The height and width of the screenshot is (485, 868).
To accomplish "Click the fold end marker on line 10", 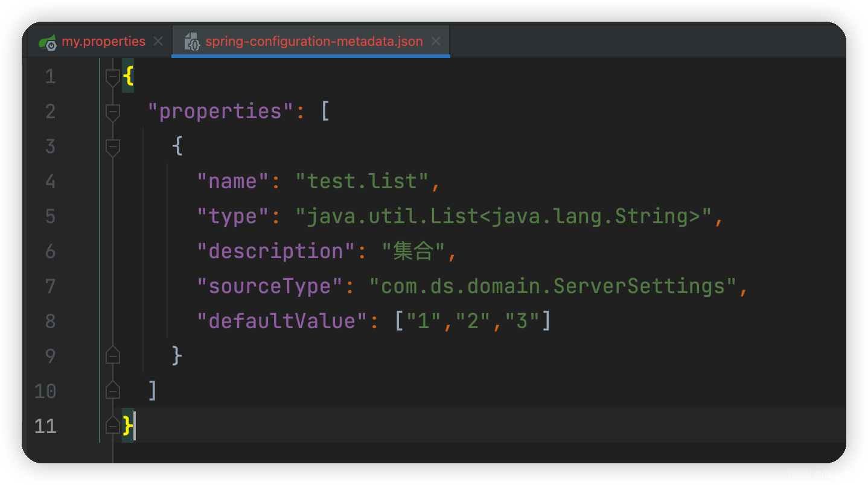I will click(113, 391).
